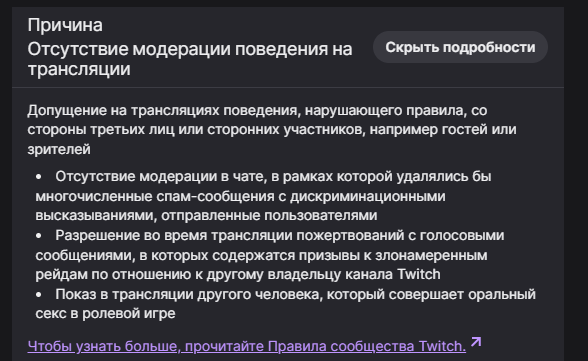Screen dimensions: 588x361
Task: Click the bullet about Отсутствие модерации в чате
Action: [263, 196]
